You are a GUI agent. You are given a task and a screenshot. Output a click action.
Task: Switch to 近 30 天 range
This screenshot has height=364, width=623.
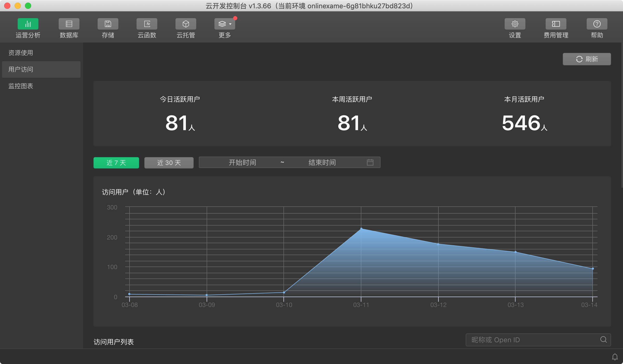tap(169, 163)
